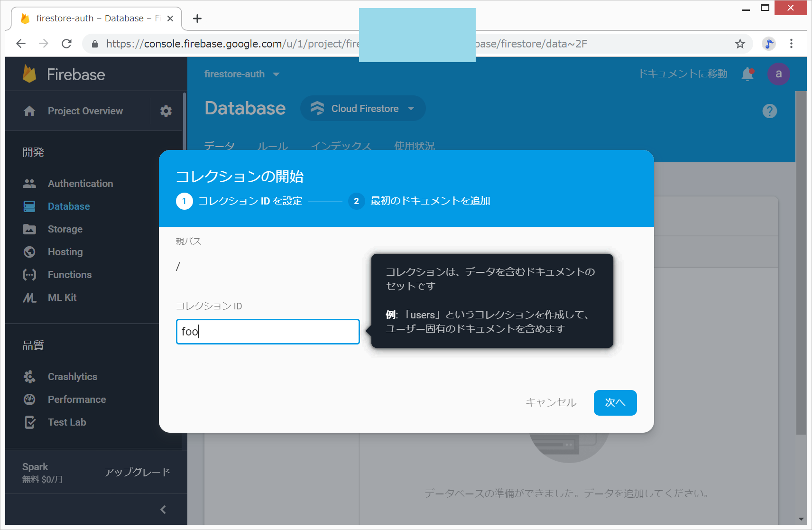Screen dimensions: 812x530
Task: Bookmark this page with star icon
Action: click(740, 44)
